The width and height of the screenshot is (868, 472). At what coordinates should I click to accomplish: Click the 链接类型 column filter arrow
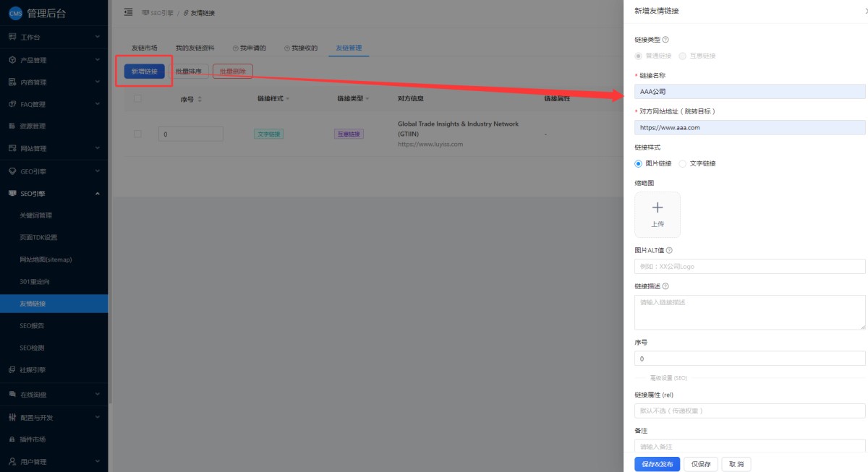click(367, 99)
